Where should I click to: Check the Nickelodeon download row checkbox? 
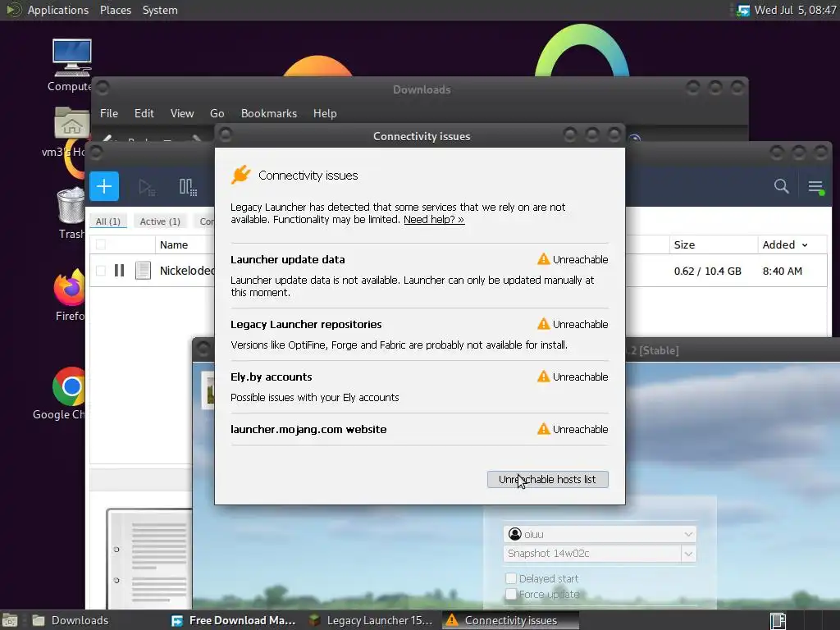101,271
